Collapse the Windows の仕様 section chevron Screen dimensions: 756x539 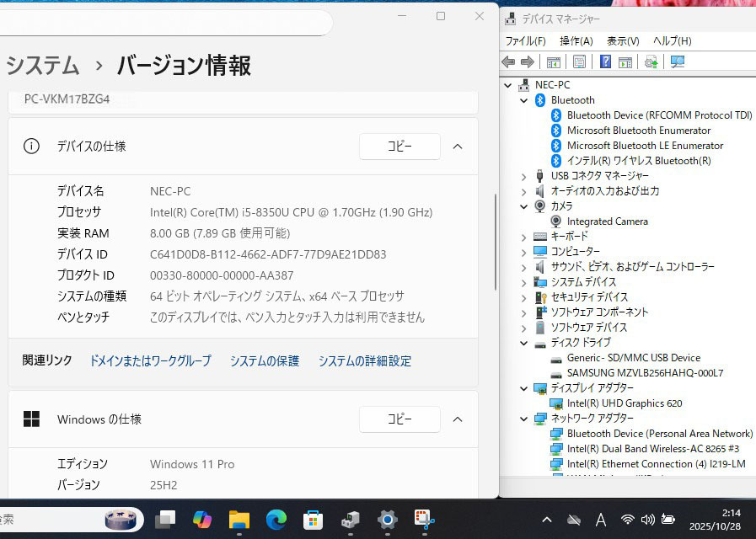point(458,419)
